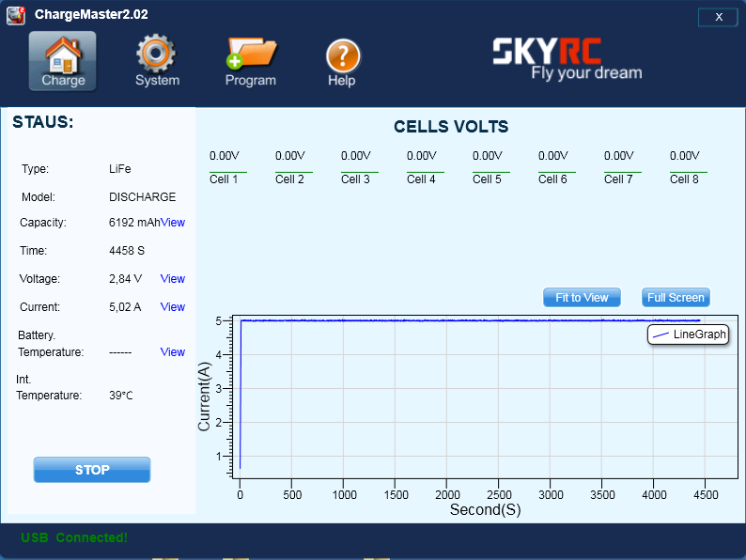746x560 pixels.
Task: Select Cell 1 voltage reading
Action: [225, 156]
